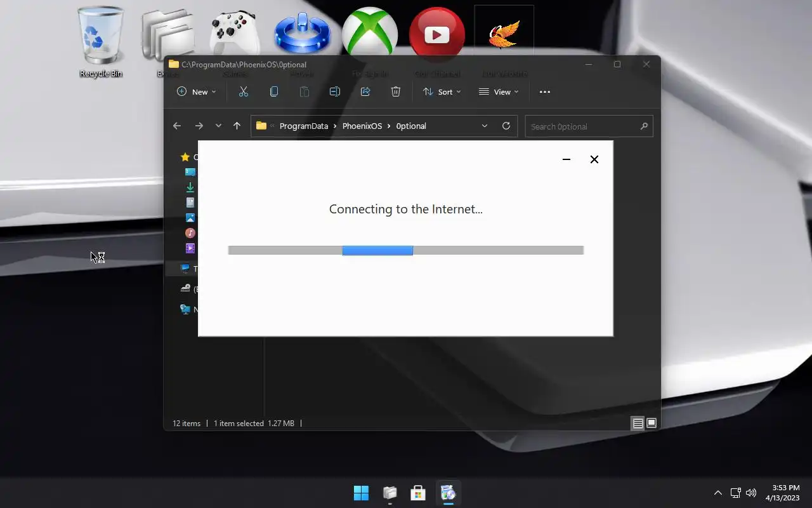Click the ProgramData breadcrumb in address bar
The width and height of the screenshot is (812, 508).
click(x=304, y=126)
